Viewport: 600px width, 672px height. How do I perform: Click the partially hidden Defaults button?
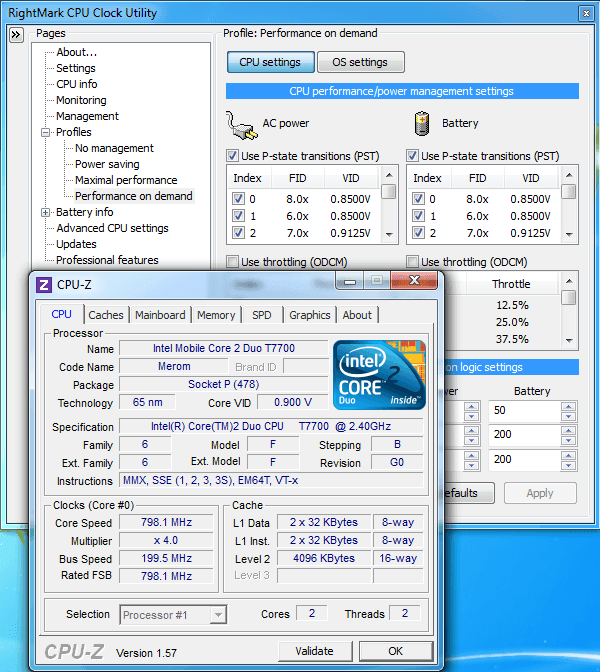pyautogui.click(x=469, y=493)
